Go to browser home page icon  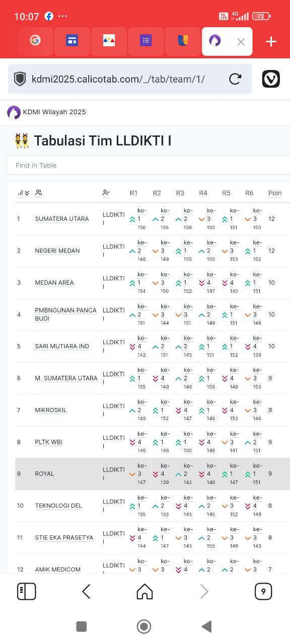[x=144, y=592]
